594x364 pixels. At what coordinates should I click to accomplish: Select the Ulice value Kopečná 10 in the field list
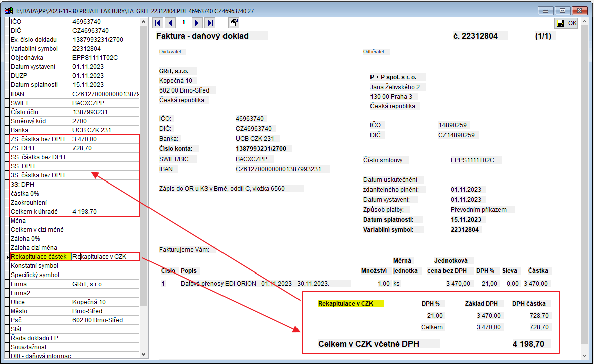click(105, 302)
